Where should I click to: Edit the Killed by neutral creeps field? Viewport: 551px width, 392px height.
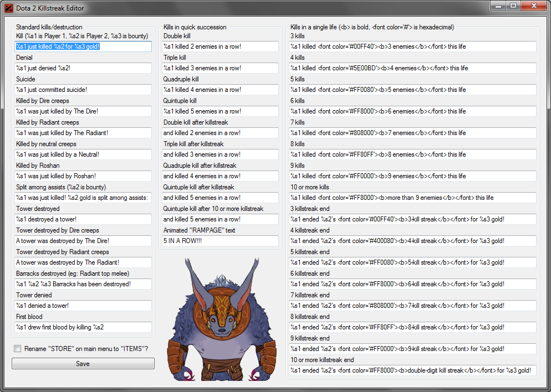(x=83, y=154)
